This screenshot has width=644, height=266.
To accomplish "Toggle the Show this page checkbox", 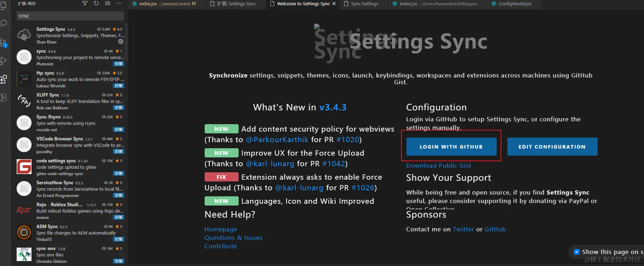I will pyautogui.click(x=577, y=252).
